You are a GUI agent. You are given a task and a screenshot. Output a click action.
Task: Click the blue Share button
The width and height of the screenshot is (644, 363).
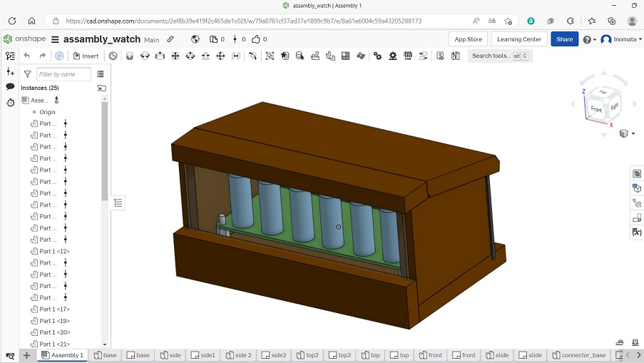pyautogui.click(x=564, y=39)
